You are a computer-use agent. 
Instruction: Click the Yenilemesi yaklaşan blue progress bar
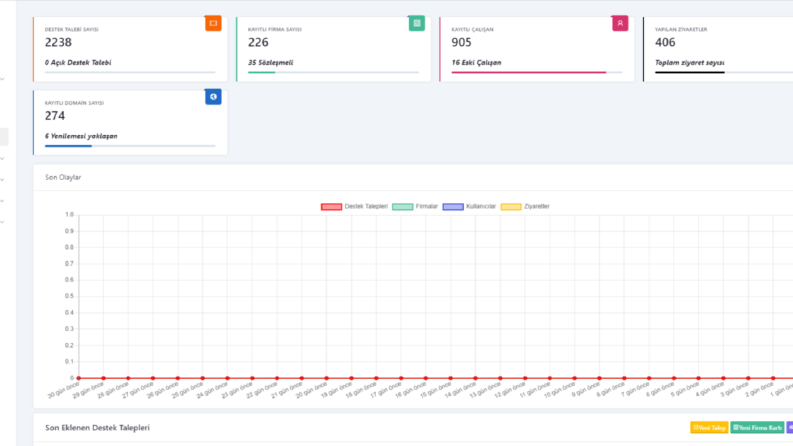click(x=68, y=146)
